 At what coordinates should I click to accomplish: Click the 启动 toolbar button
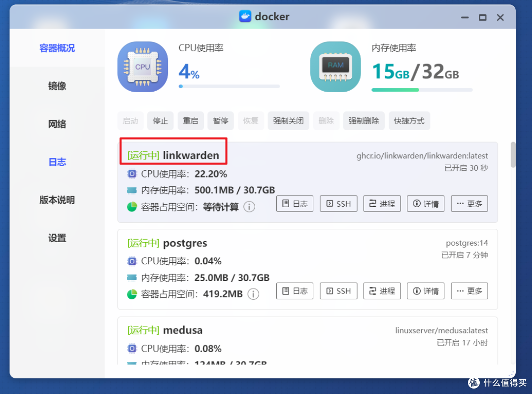pyautogui.click(x=130, y=121)
